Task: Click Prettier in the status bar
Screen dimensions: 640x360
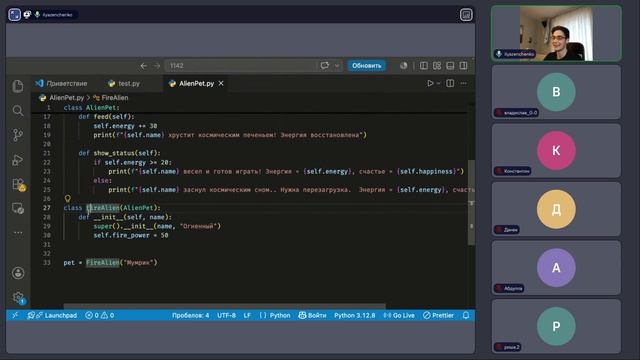Action: [438, 316]
